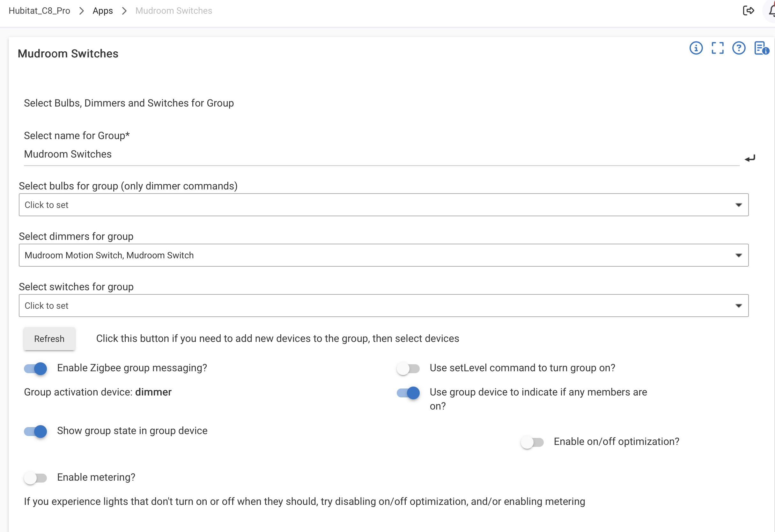This screenshot has height=532, width=775.
Task: Open the notifications bell icon
Action: point(772,11)
